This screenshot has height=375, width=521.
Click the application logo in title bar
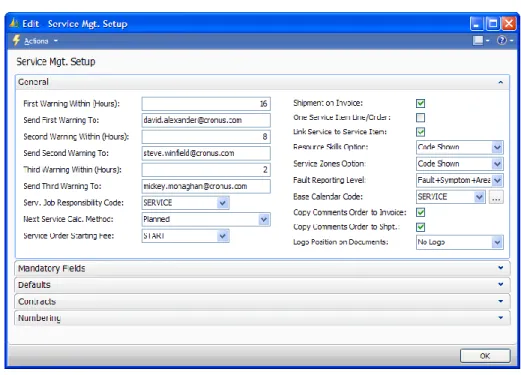[x=14, y=23]
